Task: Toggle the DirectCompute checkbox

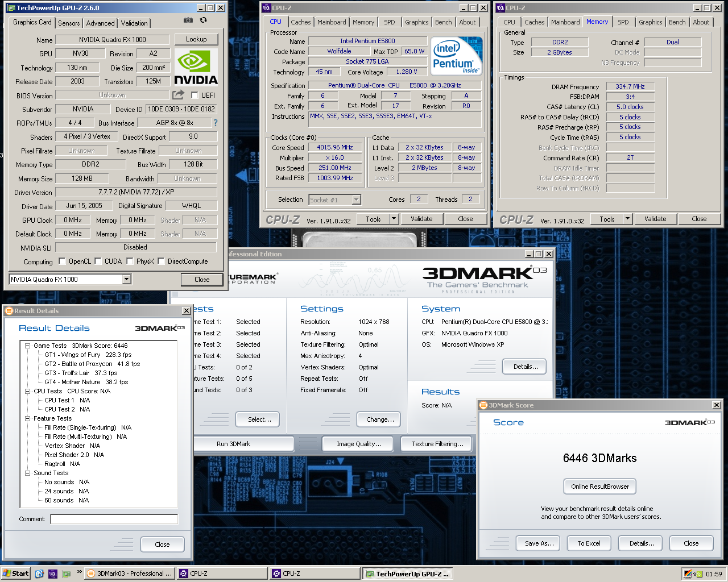Action: tap(162, 261)
